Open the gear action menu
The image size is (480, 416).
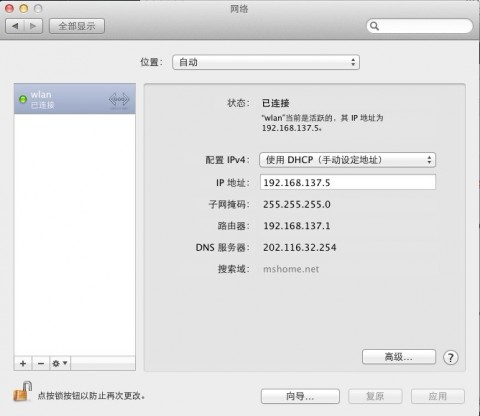(x=60, y=363)
